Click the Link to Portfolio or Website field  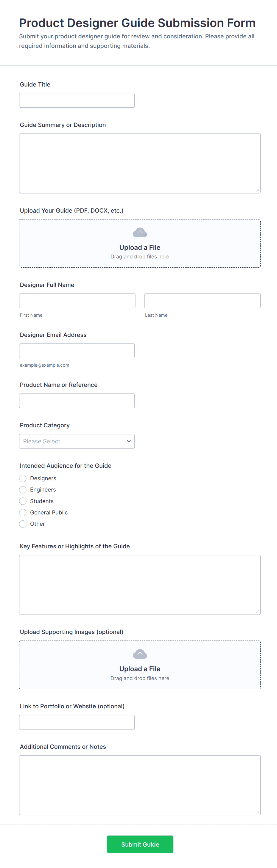point(77,722)
